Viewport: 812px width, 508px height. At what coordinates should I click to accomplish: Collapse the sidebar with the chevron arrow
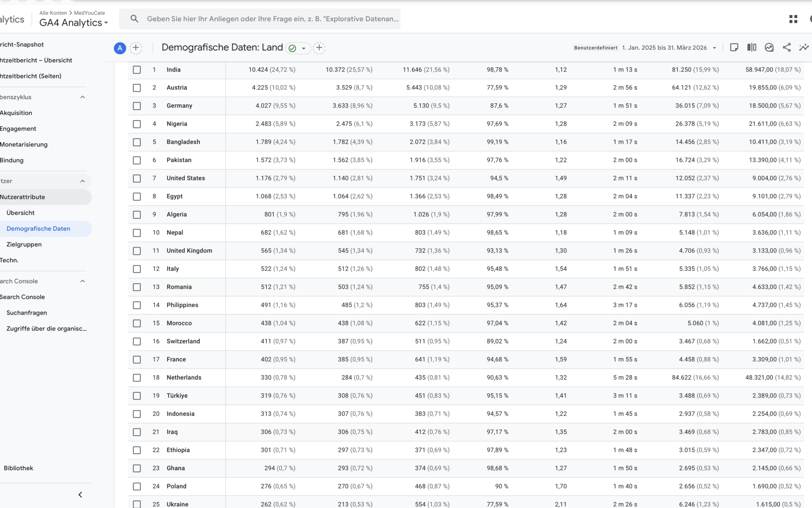point(80,494)
